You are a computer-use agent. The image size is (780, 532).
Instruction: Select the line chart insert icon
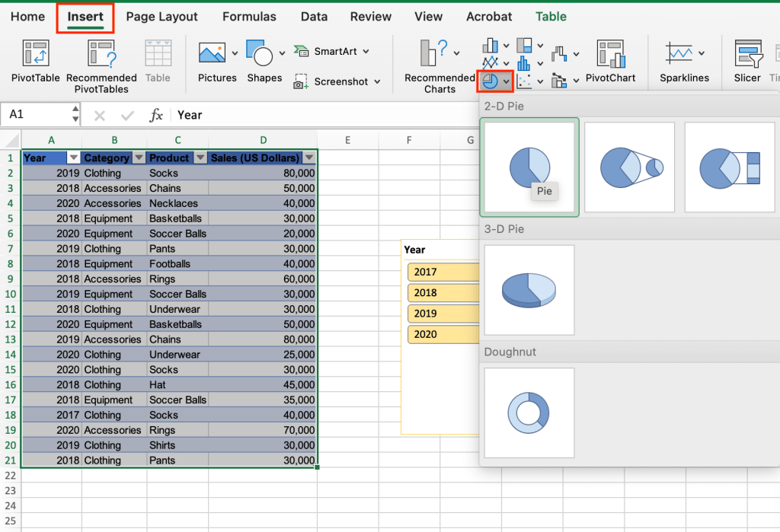(491, 62)
